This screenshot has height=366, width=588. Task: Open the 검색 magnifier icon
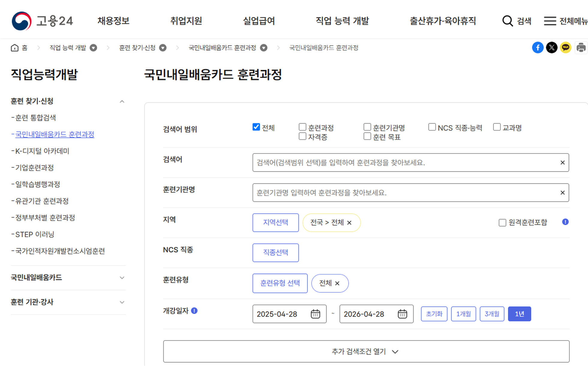click(507, 21)
